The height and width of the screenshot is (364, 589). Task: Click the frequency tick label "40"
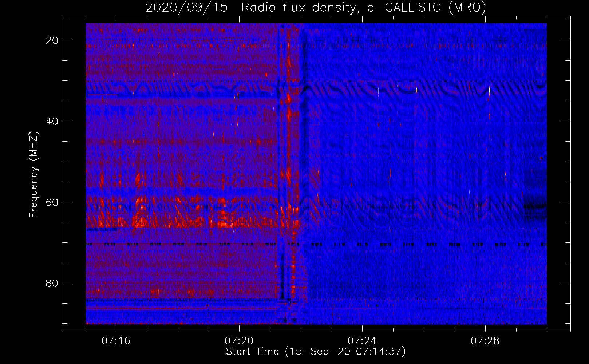click(x=52, y=121)
